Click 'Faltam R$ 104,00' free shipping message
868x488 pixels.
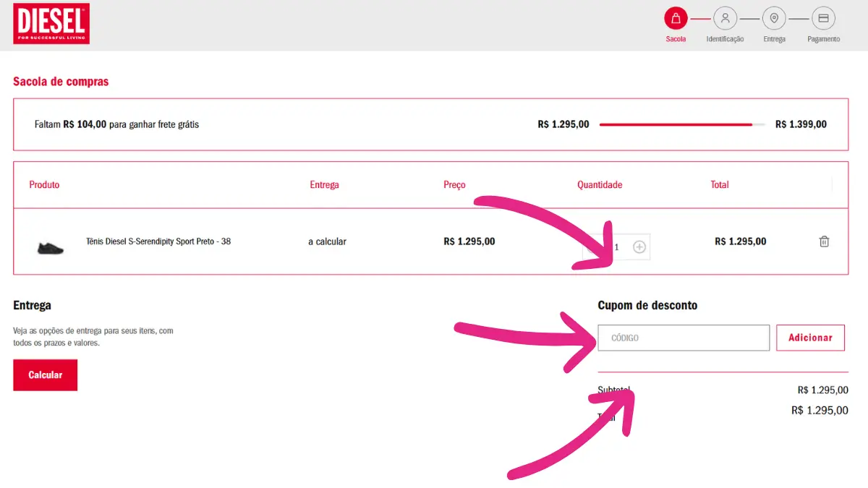point(116,124)
